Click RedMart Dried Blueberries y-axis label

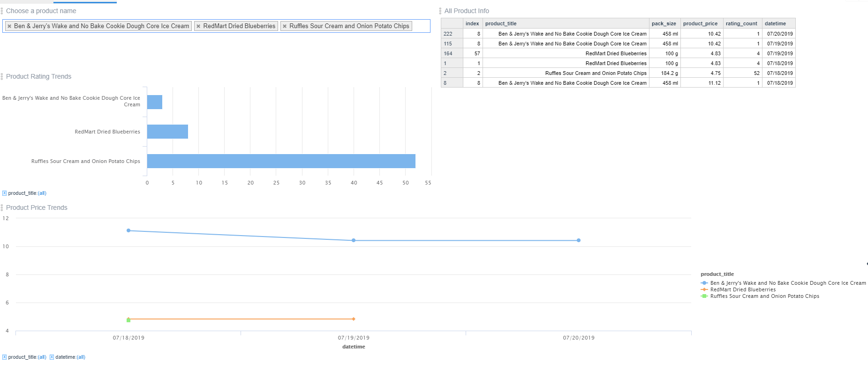click(x=107, y=132)
